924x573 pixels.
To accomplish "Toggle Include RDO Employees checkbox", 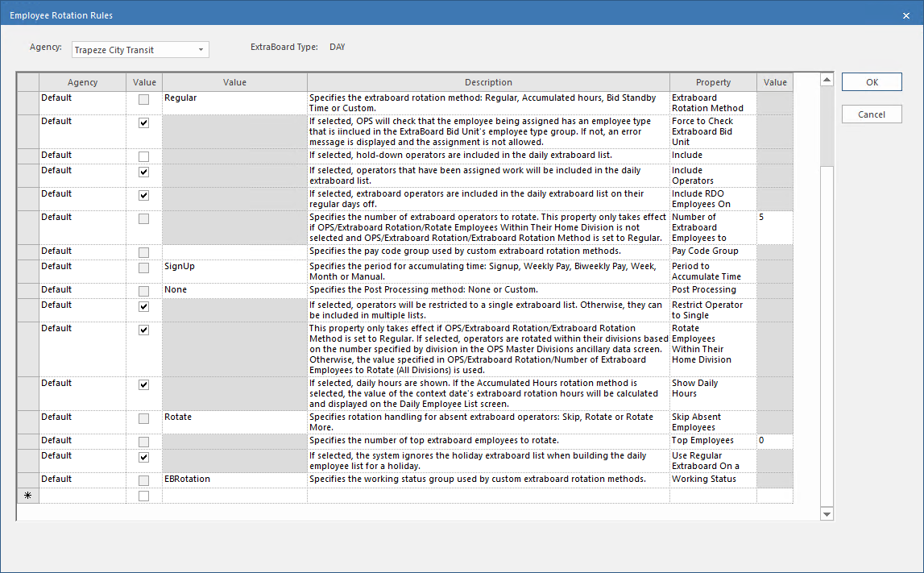I will 144,196.
